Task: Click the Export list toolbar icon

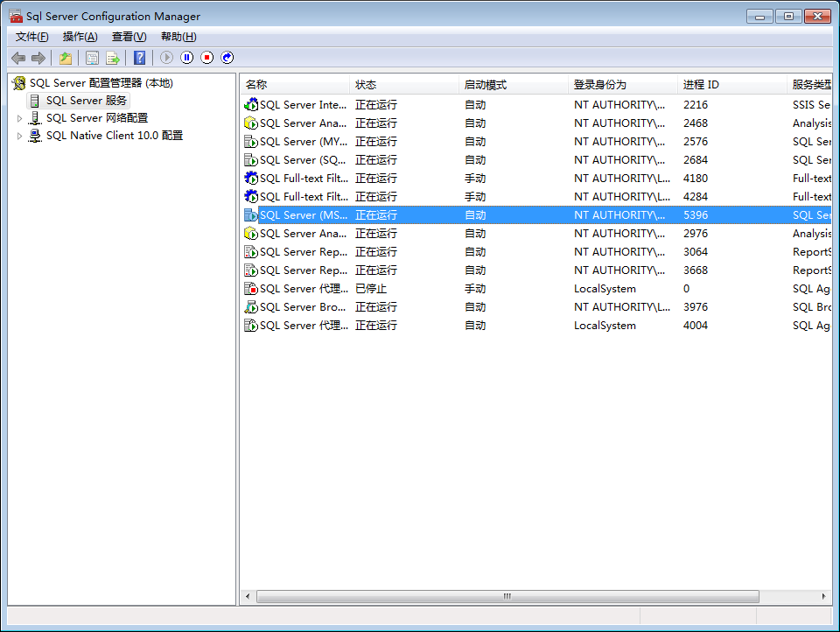Action: (113, 58)
